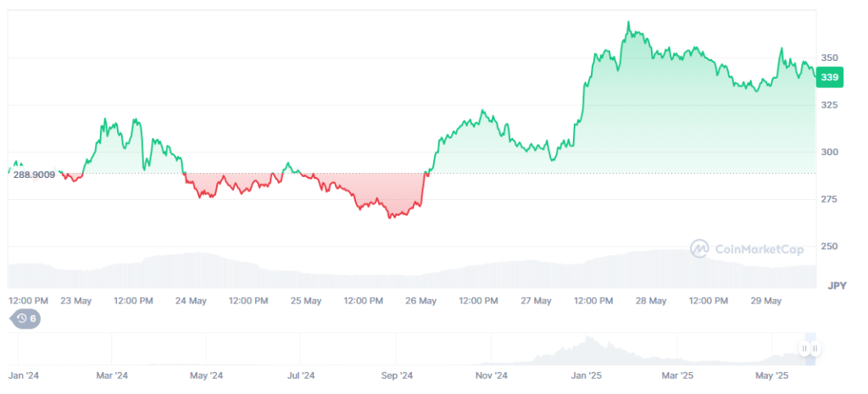Grab the right handle of the range selector

(815, 348)
